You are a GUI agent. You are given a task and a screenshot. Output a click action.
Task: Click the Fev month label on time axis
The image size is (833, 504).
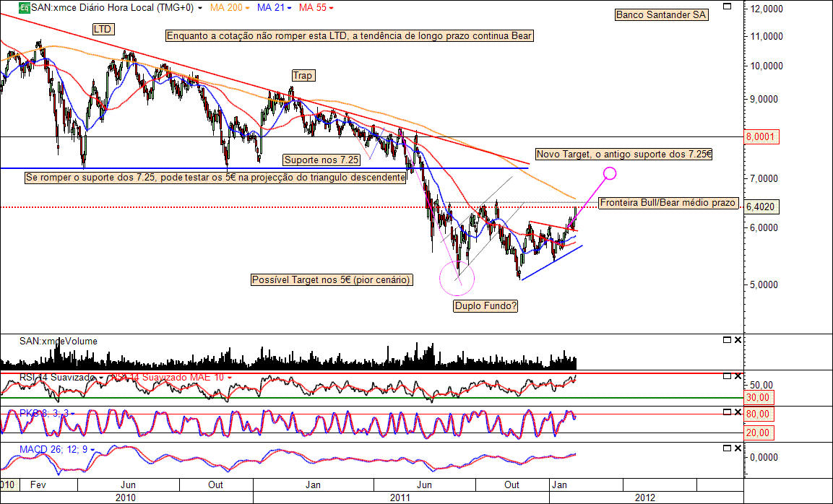click(x=38, y=485)
